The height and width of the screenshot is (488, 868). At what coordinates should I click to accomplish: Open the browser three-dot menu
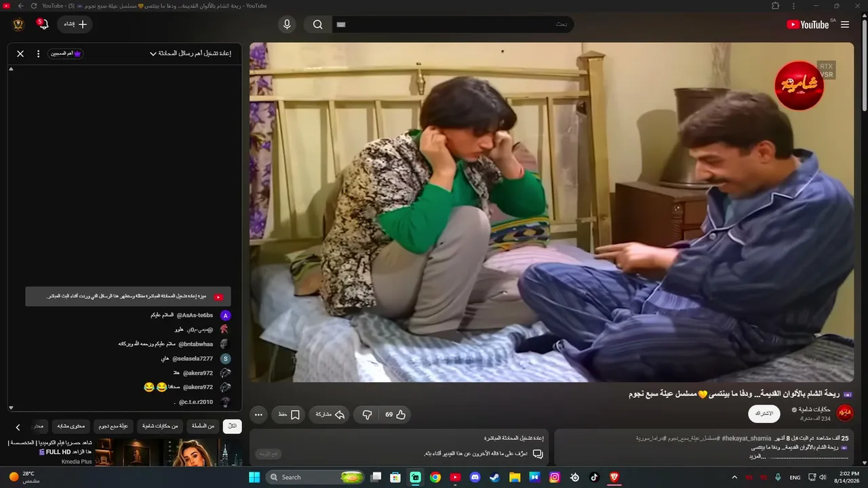[794, 6]
